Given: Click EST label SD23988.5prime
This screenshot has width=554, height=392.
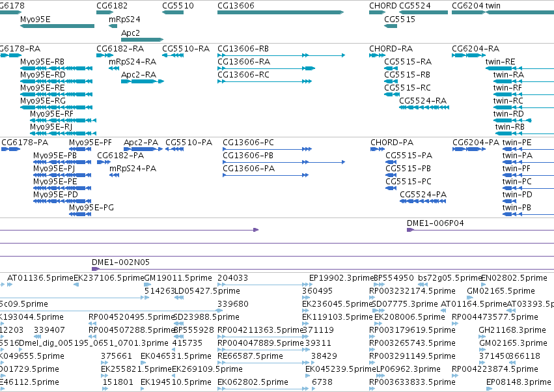Looking at the screenshot, I should click(206, 316).
